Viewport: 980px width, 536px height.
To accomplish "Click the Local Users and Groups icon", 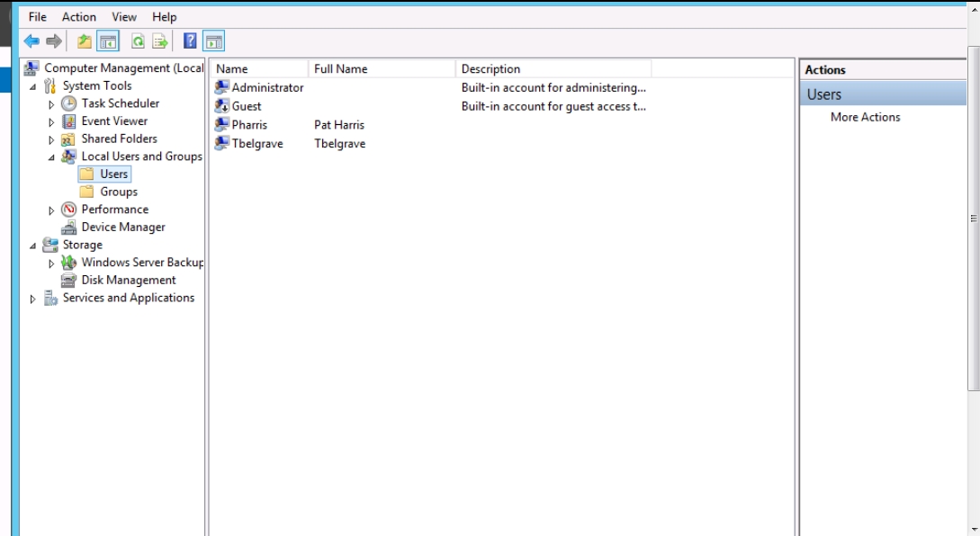I will (x=68, y=156).
